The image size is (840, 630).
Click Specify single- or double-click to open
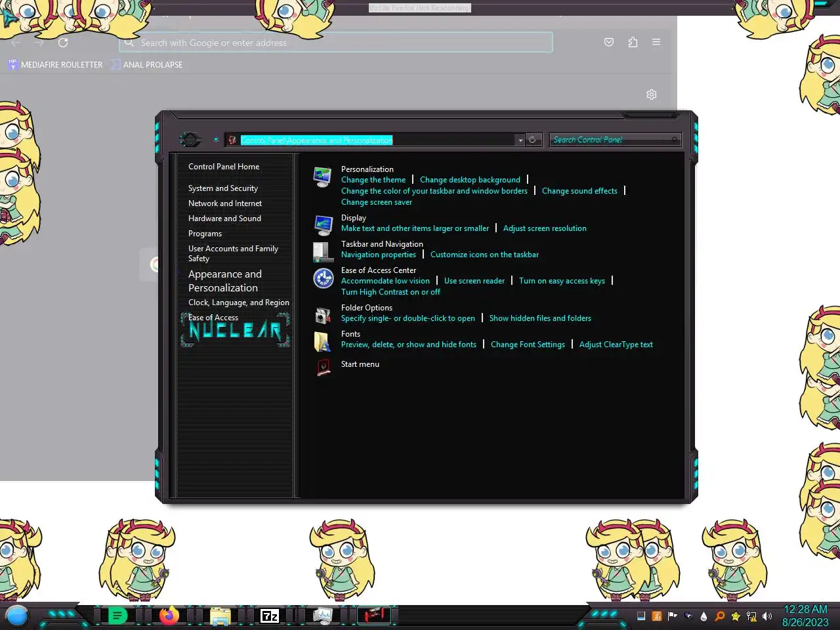[408, 318]
